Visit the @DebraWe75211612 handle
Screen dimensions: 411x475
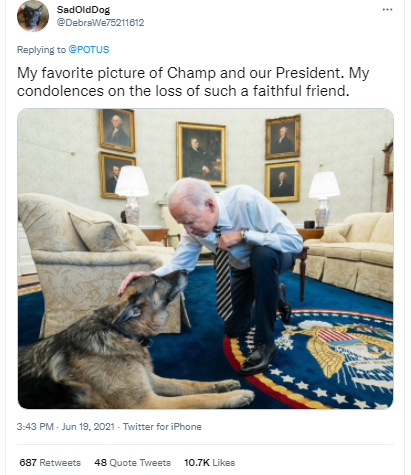coord(100,23)
